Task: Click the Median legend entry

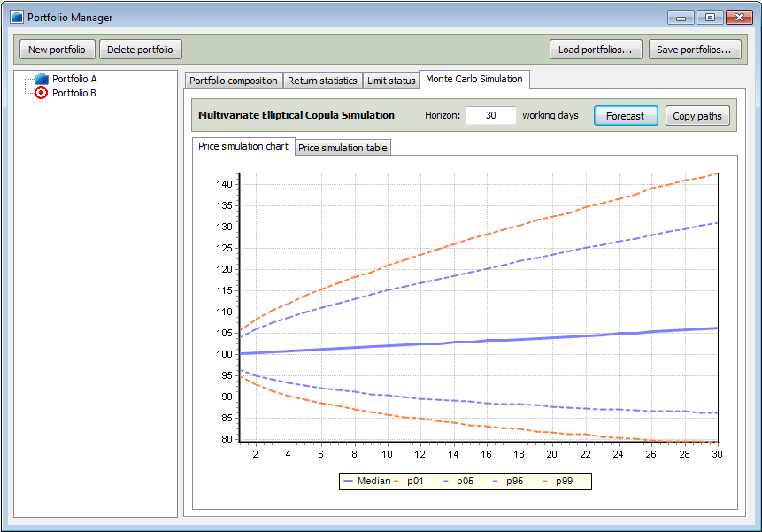Action: tap(367, 481)
